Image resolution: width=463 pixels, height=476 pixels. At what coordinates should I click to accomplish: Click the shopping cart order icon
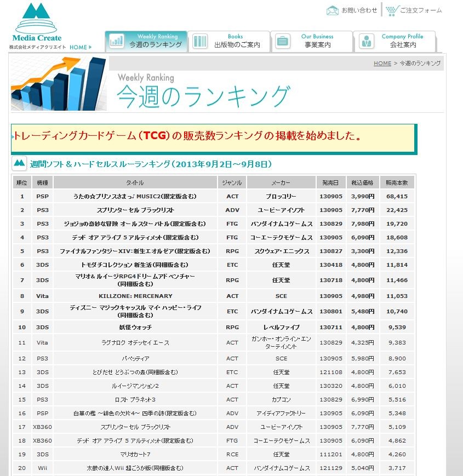pyautogui.click(x=392, y=10)
